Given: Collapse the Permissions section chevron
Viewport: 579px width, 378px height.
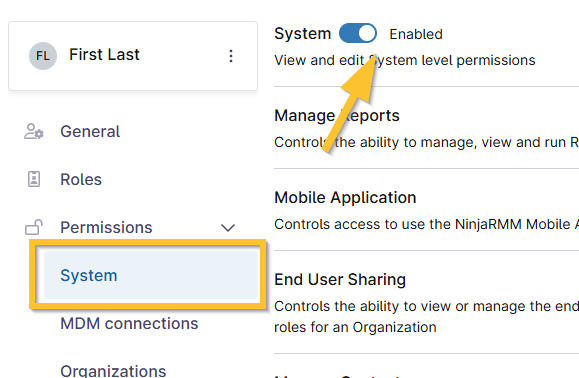Looking at the screenshot, I should (x=228, y=228).
